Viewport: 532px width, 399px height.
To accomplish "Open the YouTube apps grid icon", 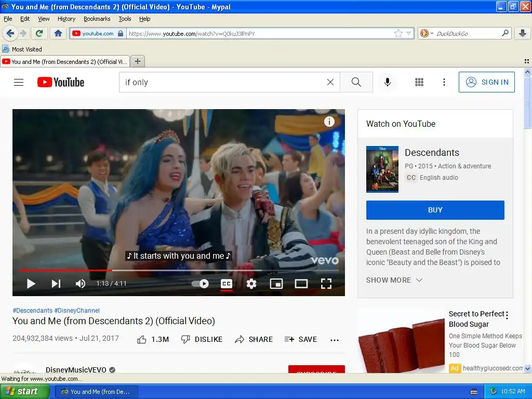I will 419,82.
